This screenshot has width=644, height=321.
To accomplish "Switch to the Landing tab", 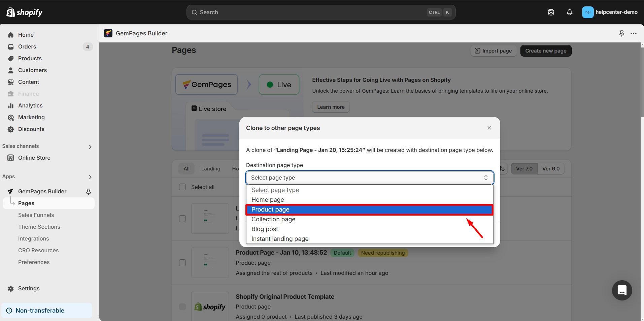I will click(210, 168).
